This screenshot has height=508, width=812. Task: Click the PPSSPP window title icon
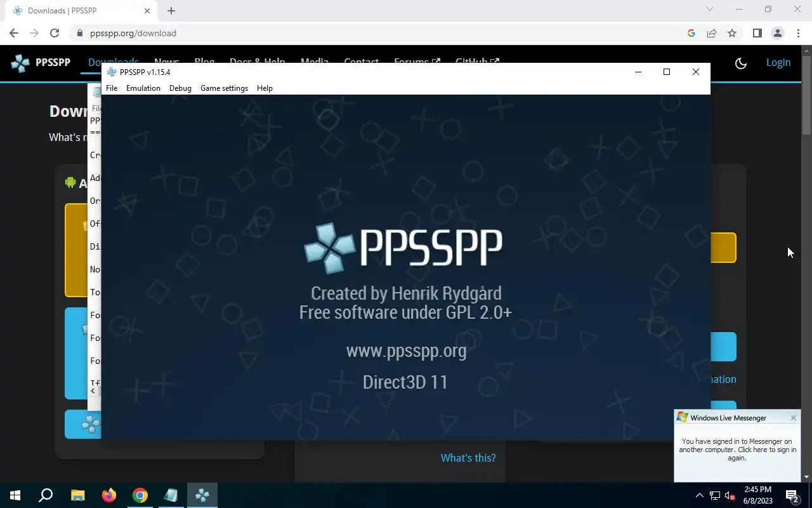pyautogui.click(x=112, y=72)
